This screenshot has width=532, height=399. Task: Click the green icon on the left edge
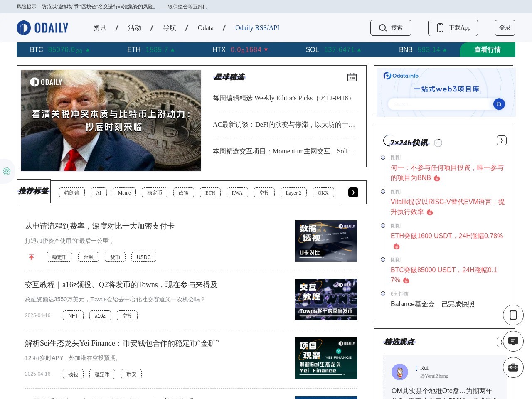click(6, 171)
